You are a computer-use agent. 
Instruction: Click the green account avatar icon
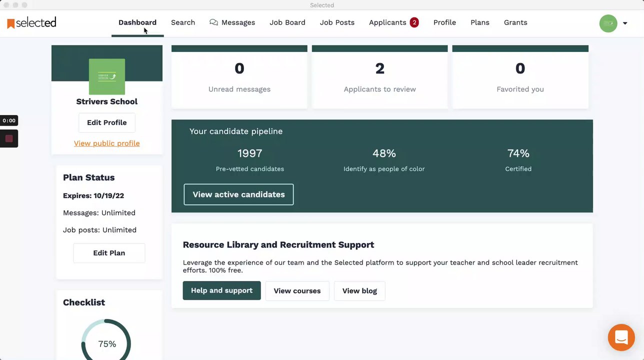pos(608,23)
